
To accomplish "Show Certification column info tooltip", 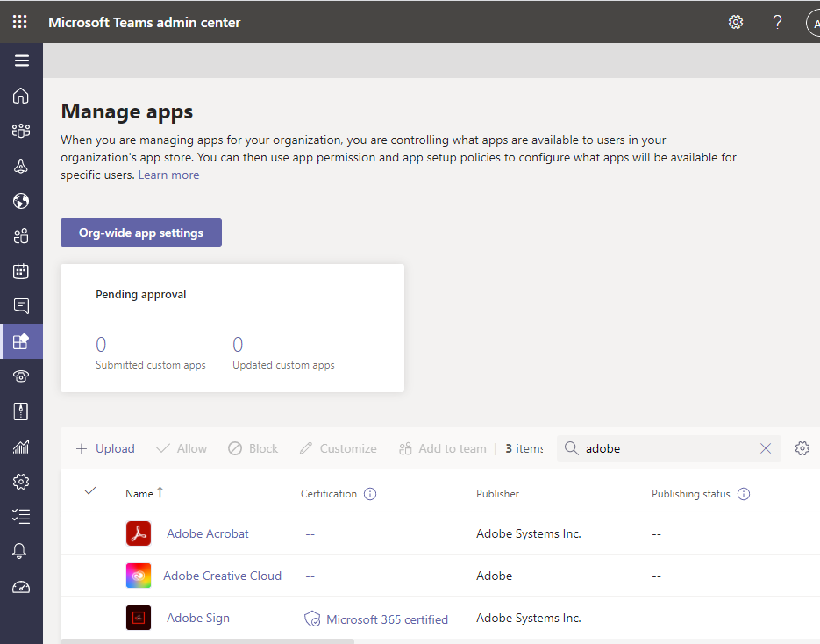I will click(370, 494).
